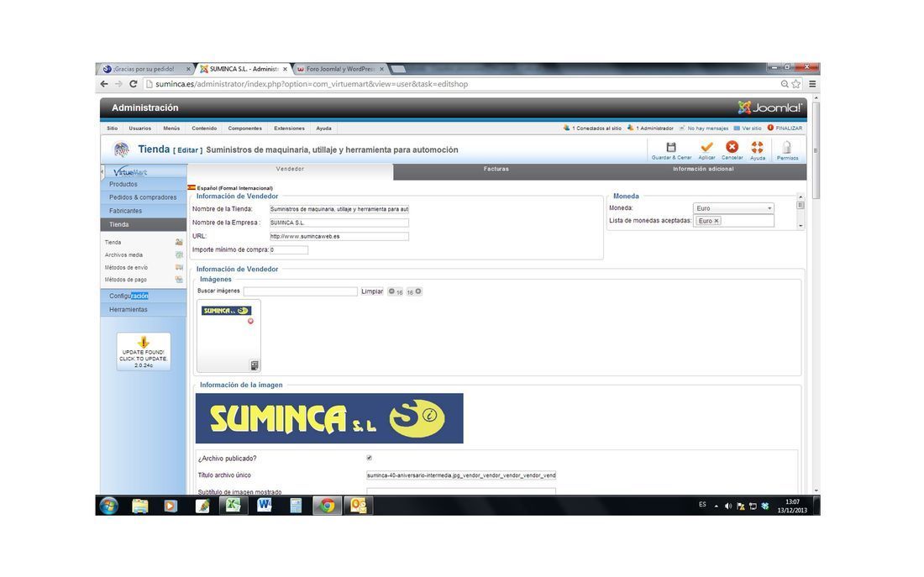Expand Pedidos & compradores section
Image resolution: width=924 pixels, height=577 pixels.
click(143, 197)
